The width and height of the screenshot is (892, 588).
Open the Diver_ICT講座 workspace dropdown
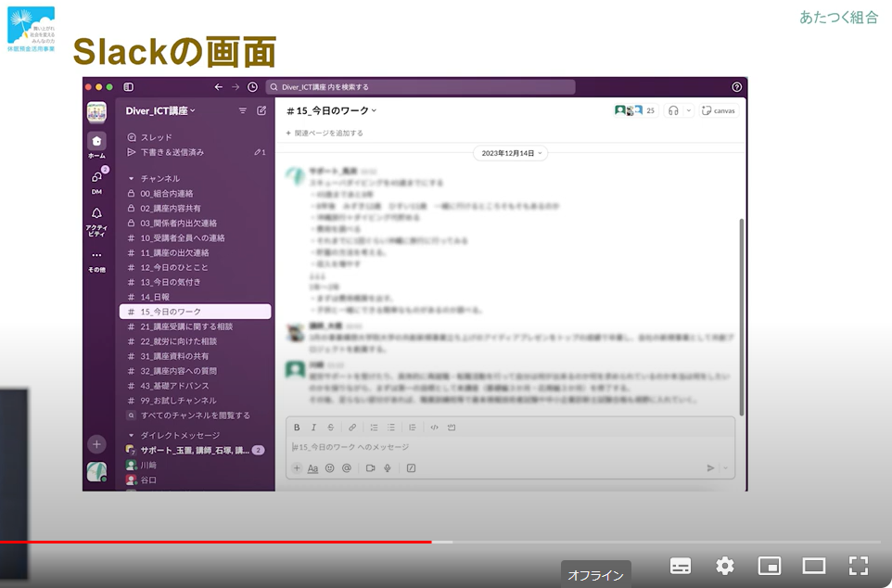point(160,111)
